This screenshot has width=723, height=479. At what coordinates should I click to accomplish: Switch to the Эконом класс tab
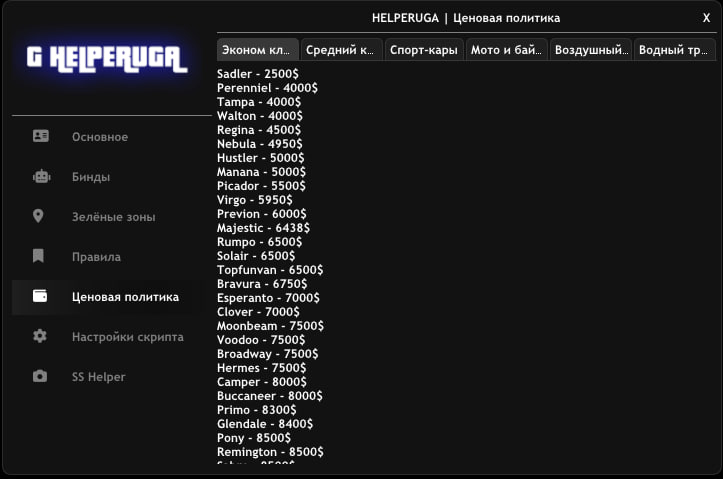tap(258, 50)
